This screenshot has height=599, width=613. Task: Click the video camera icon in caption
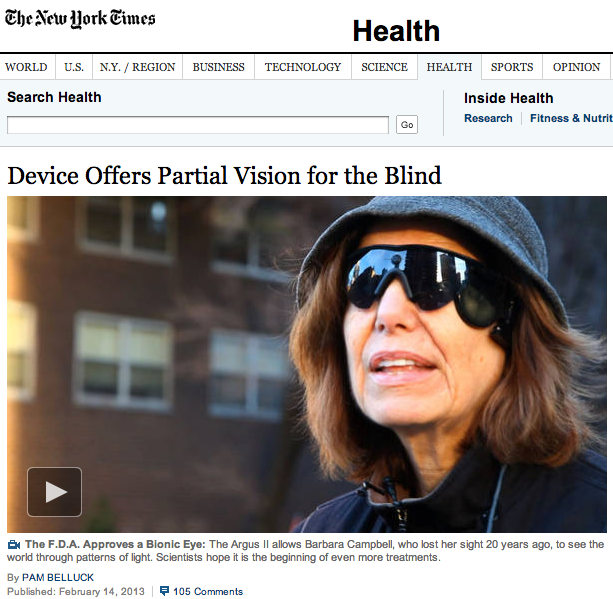coord(14,544)
